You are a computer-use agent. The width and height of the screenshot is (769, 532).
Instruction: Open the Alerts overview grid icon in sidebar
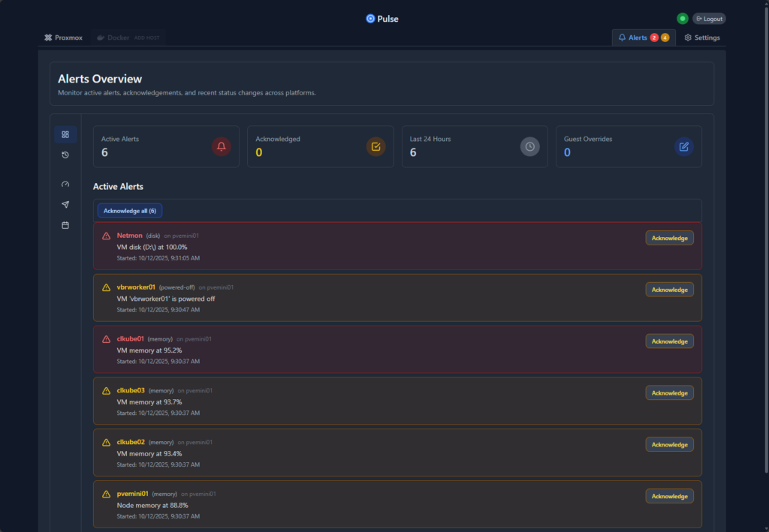(65, 134)
